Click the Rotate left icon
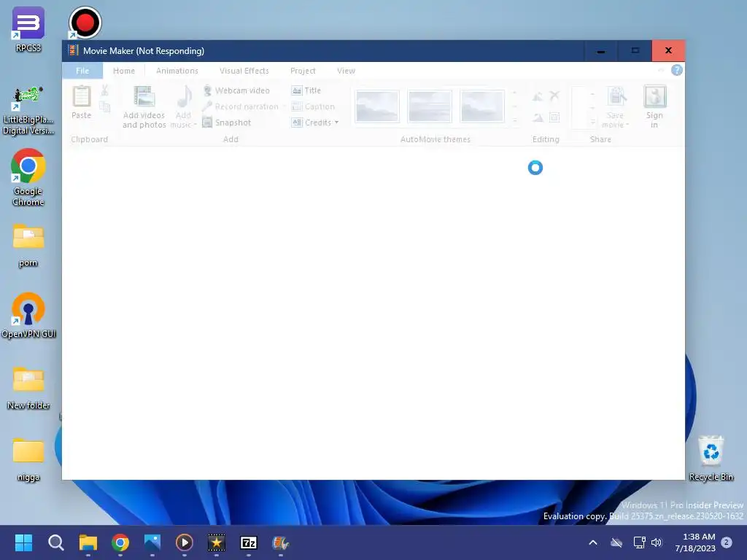Image resolution: width=747 pixels, height=560 pixels. (x=538, y=97)
